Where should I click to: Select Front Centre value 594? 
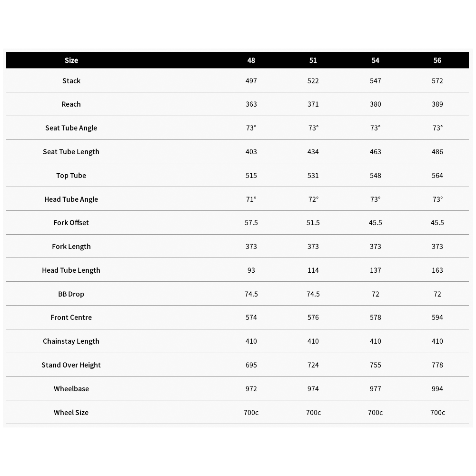tap(437, 317)
